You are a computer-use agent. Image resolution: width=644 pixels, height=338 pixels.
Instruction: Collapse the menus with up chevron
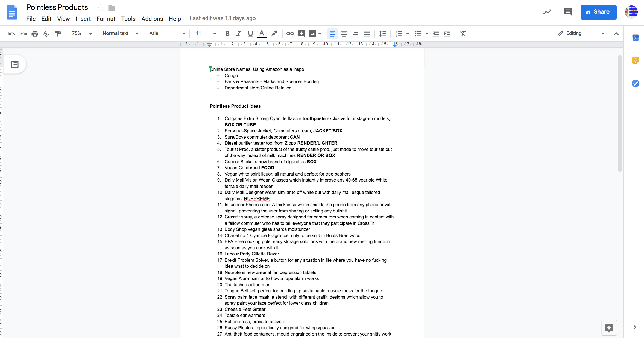(616, 34)
